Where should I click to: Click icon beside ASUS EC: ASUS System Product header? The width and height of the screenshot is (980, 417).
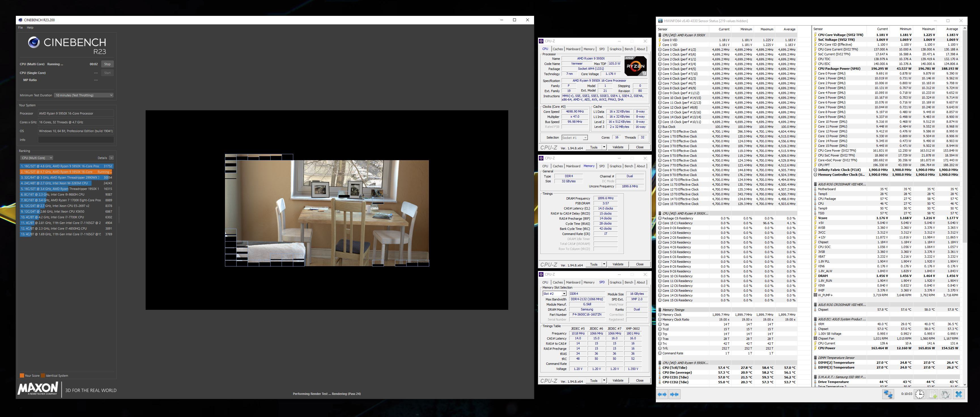(815, 319)
